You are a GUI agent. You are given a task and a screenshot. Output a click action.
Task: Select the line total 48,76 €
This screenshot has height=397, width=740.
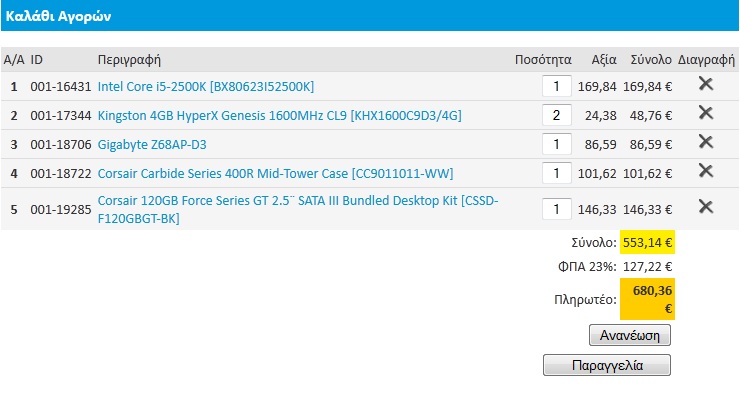tap(651, 115)
